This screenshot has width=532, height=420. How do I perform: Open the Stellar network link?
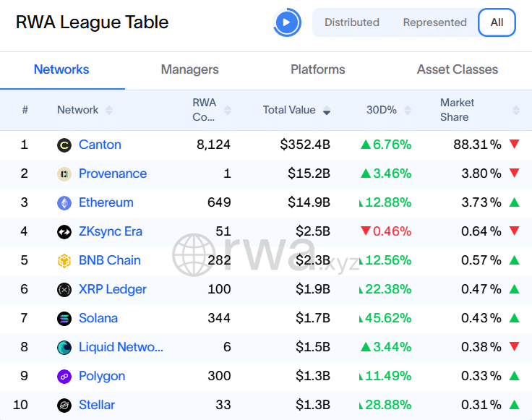click(x=97, y=405)
